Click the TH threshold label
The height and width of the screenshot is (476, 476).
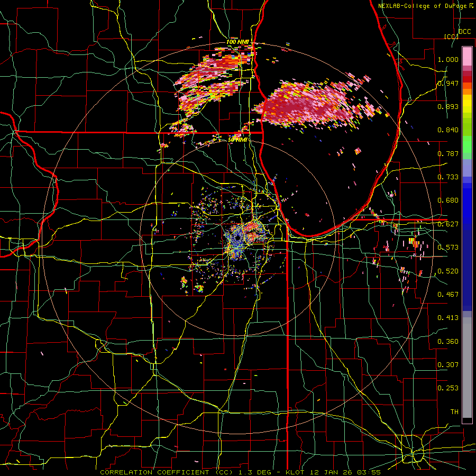[x=454, y=412]
